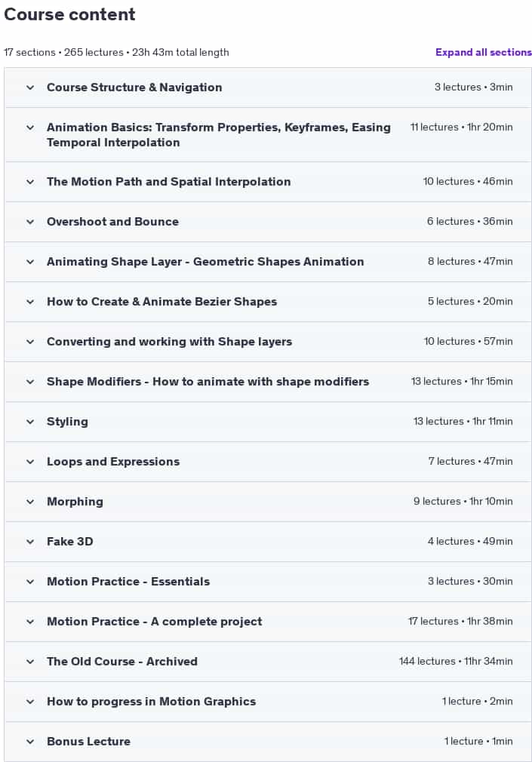Open How to Create & Animate Bezier Shapes

coord(162,301)
